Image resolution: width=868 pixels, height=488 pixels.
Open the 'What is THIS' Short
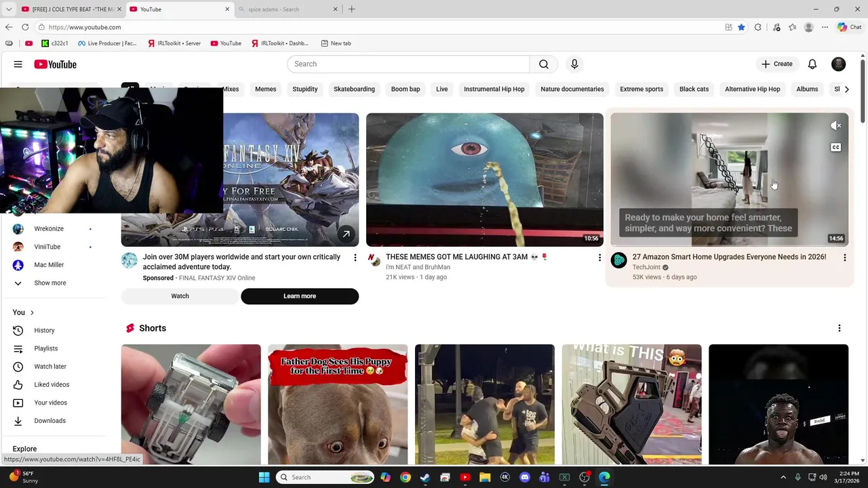tap(631, 405)
